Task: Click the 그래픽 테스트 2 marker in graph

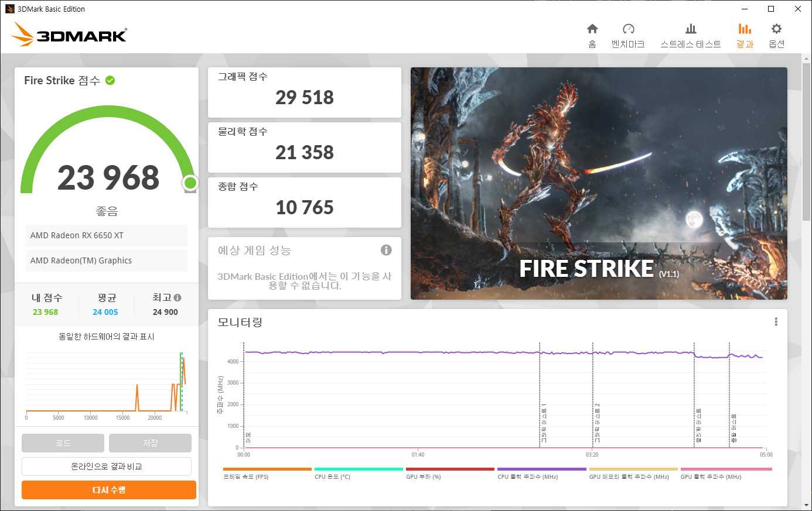Action: coord(597,423)
